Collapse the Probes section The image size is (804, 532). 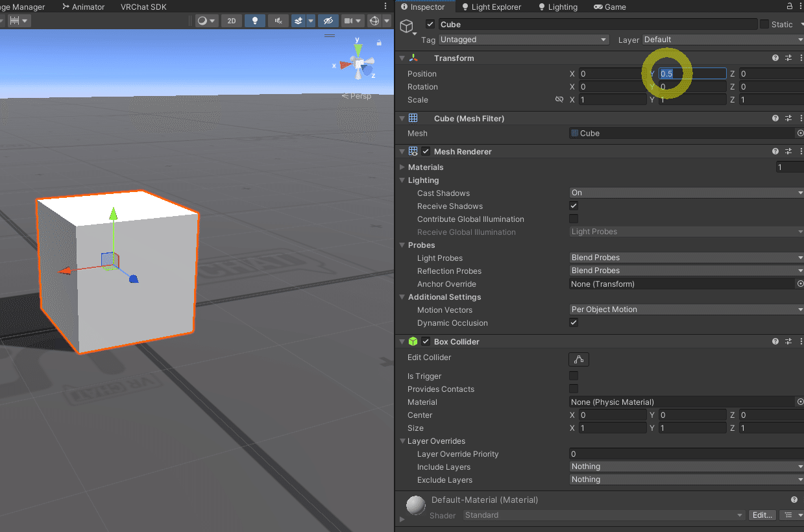pos(402,245)
